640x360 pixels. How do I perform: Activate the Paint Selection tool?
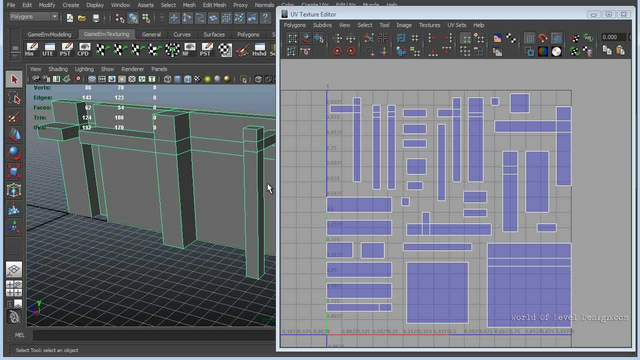pos(14,117)
